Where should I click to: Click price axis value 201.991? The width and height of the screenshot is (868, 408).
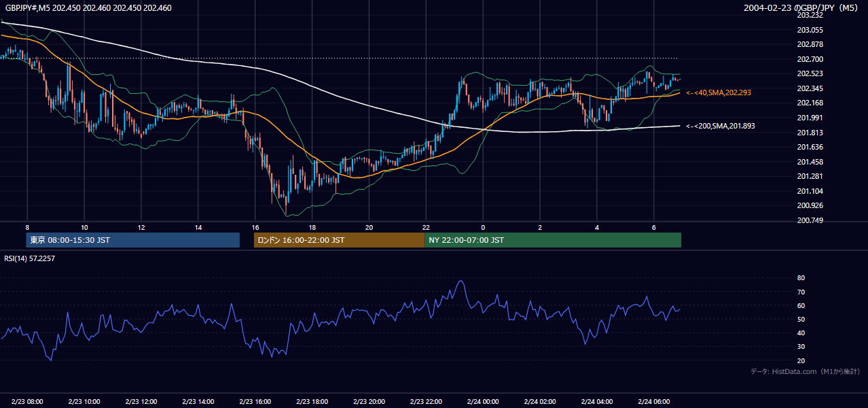pyautogui.click(x=810, y=118)
